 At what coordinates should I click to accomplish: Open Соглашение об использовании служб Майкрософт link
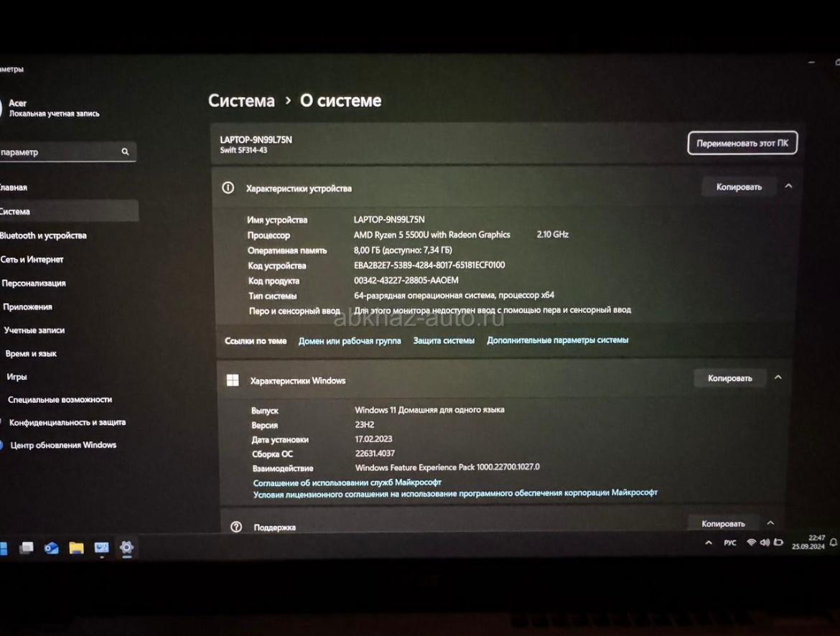(x=347, y=482)
